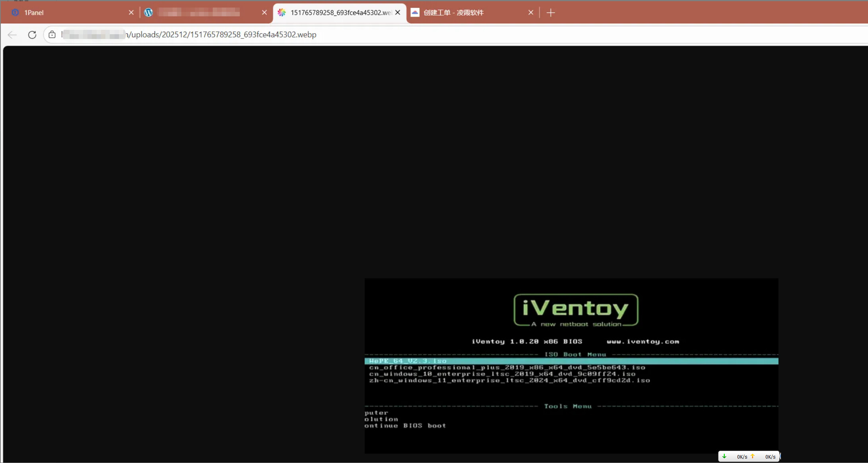Reload the current page

32,35
